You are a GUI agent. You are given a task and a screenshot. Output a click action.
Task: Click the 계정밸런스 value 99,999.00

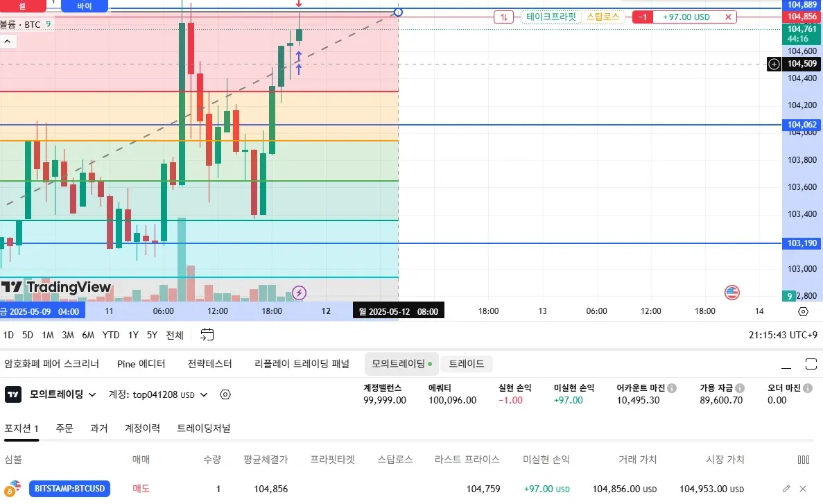[x=385, y=400]
